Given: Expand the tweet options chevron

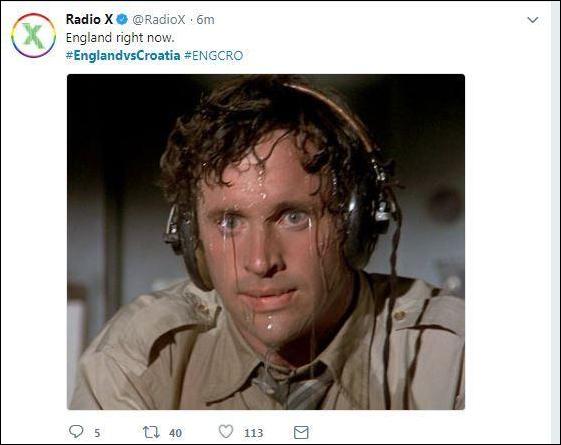Looking at the screenshot, I should coord(533,20).
